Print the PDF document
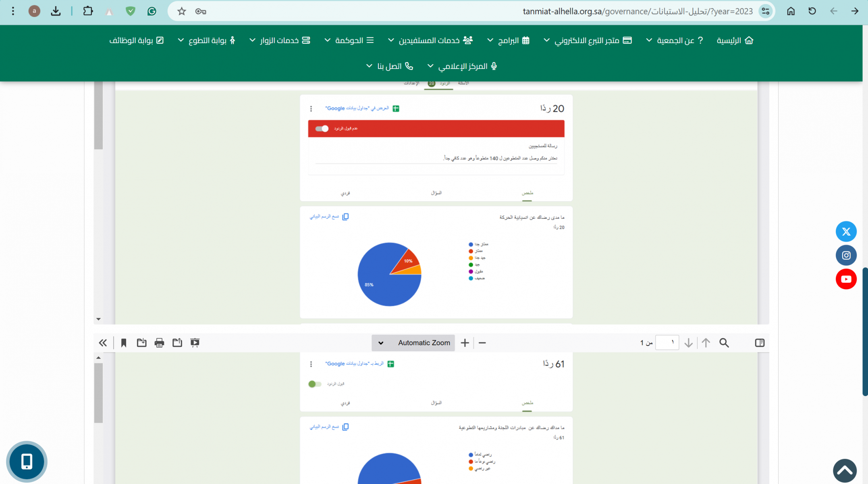Screen dimensions: 868x484 (x=159, y=343)
